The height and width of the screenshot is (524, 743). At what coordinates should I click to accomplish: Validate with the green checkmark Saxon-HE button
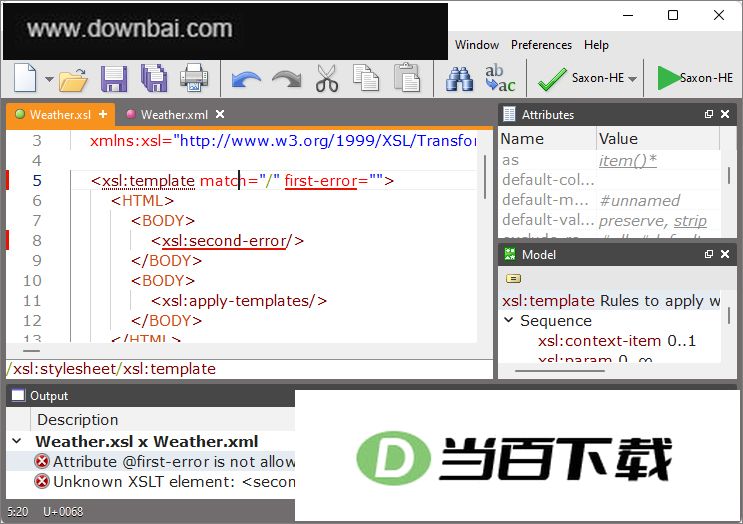click(x=581, y=78)
